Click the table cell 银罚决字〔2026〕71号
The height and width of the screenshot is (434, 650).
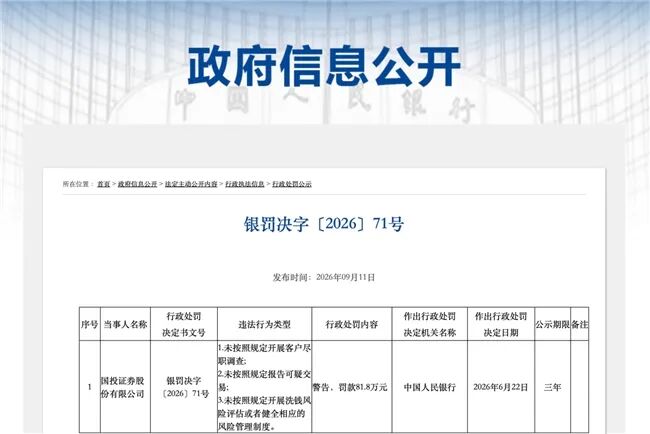tap(184, 387)
